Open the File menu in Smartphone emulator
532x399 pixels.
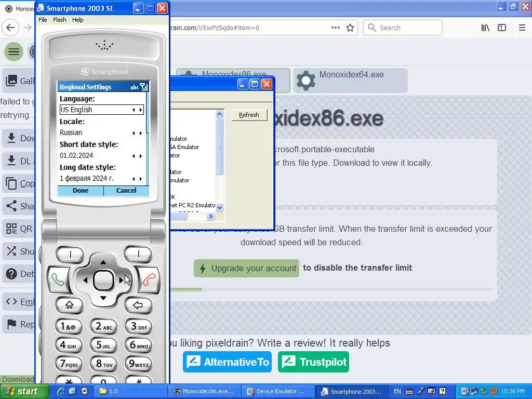[43, 20]
